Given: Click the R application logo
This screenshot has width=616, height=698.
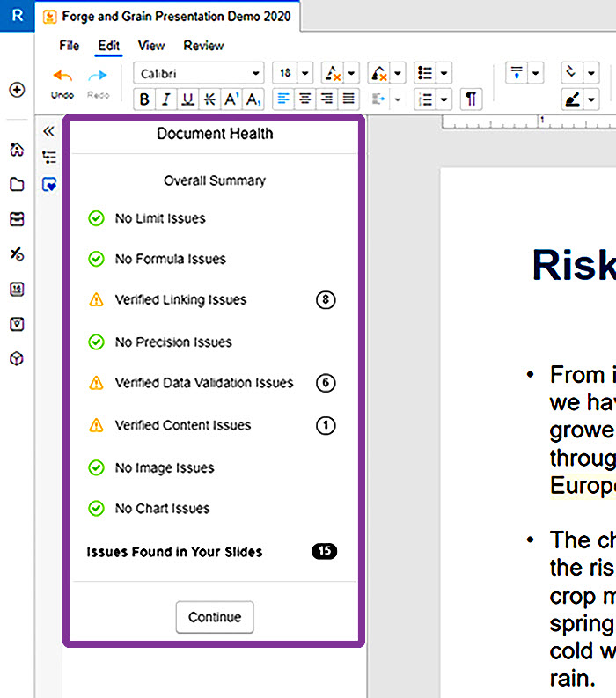Looking at the screenshot, I should [x=17, y=16].
